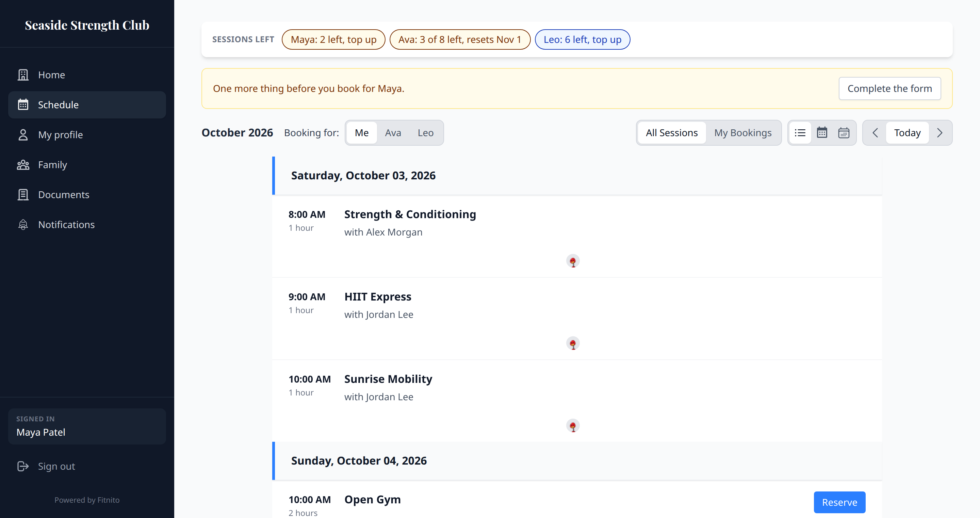Switch to month calendar view icon
Image resolution: width=980 pixels, height=518 pixels.
(x=822, y=132)
